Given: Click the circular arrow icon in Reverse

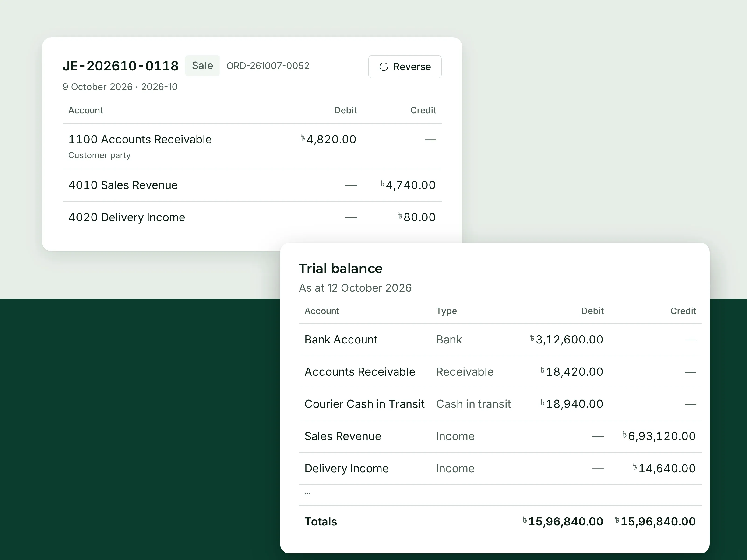Looking at the screenshot, I should 384,67.
